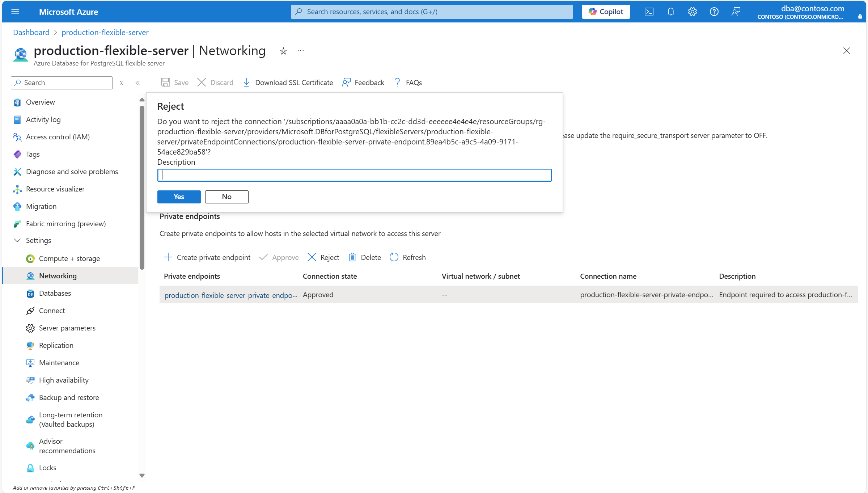The height and width of the screenshot is (493, 868).
Task: Open the hamburger portal menu
Action: point(15,12)
